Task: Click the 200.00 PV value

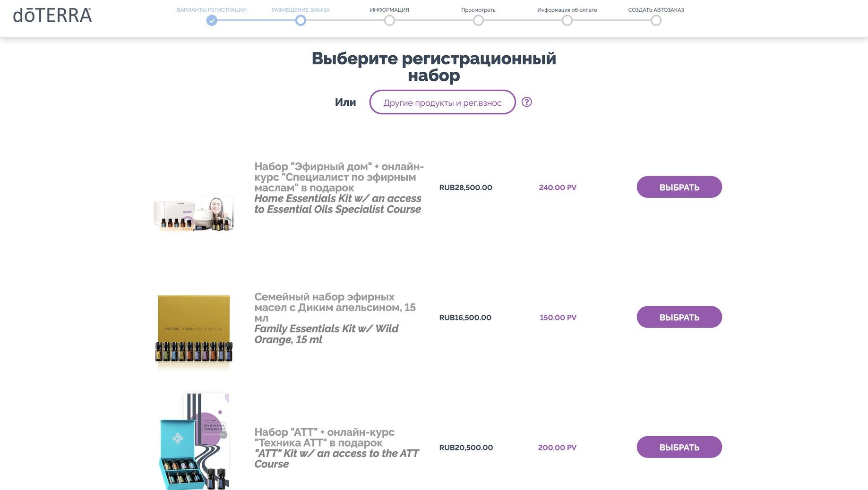Action: 557,448
